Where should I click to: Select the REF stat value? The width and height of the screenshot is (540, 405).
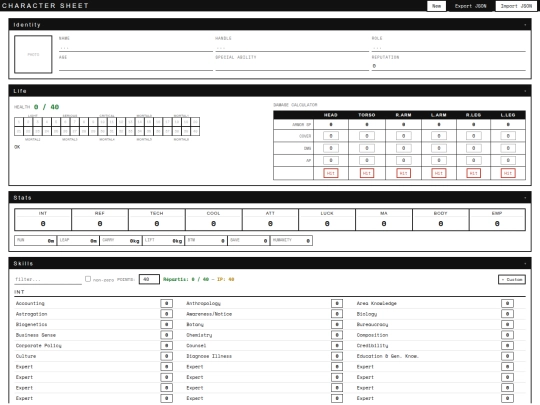[100, 224]
